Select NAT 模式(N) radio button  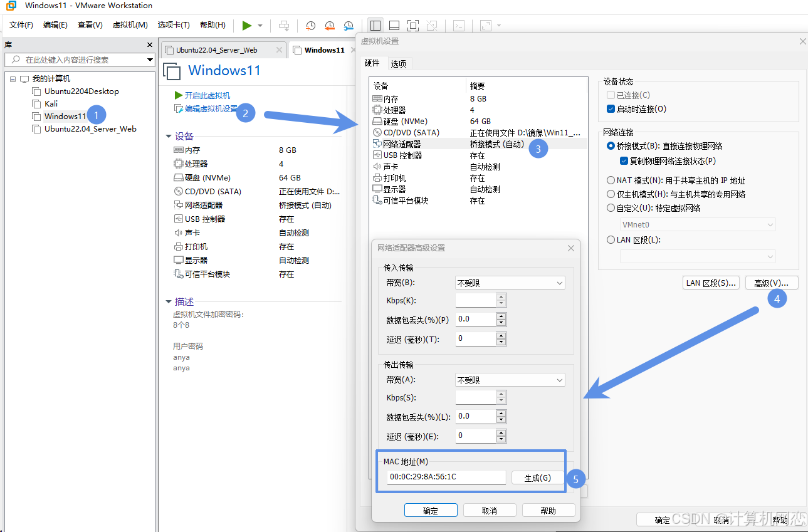(x=611, y=180)
